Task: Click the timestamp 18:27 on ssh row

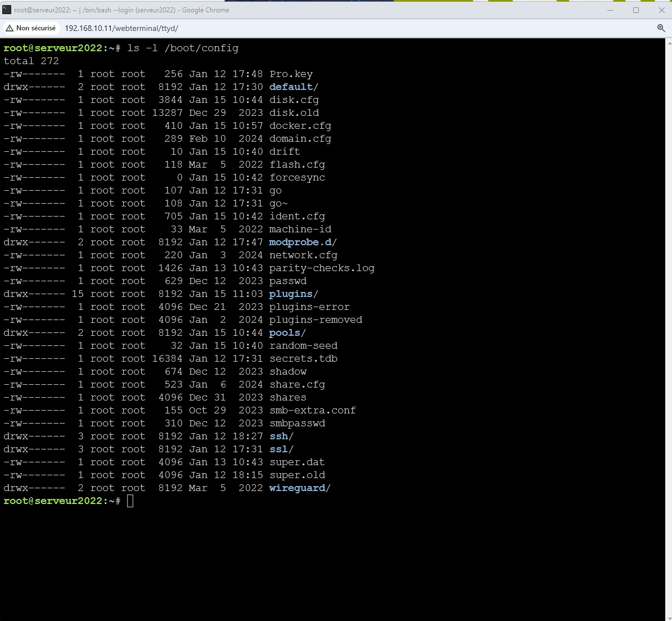Action: (248, 436)
